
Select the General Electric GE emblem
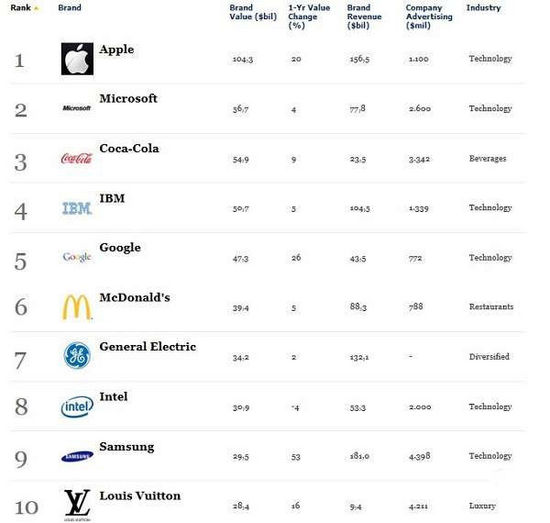point(77,356)
